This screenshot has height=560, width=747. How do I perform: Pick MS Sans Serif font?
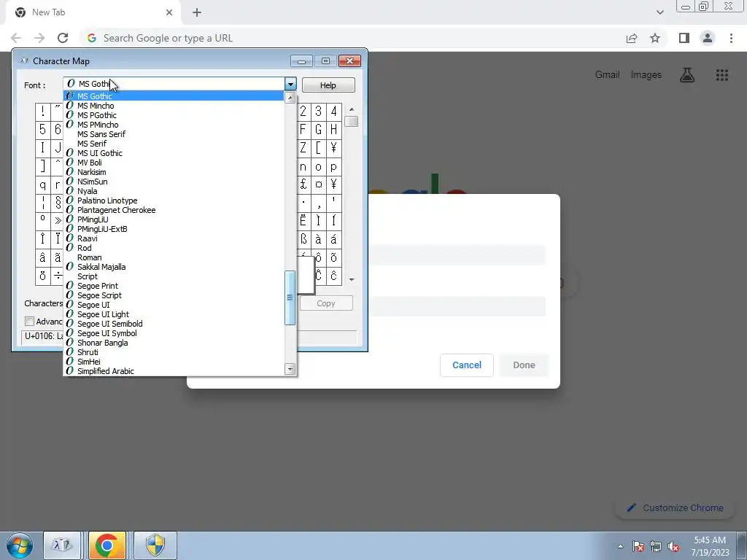(174, 134)
